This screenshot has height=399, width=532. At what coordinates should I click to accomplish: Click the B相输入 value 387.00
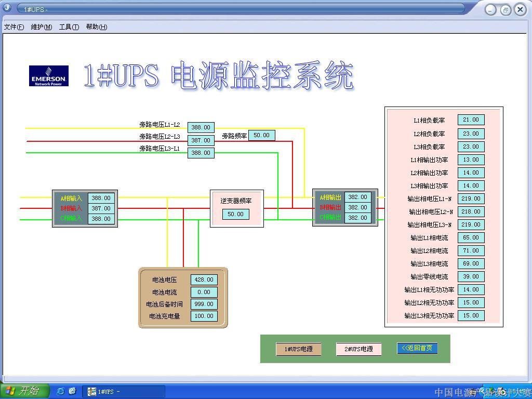(101, 208)
